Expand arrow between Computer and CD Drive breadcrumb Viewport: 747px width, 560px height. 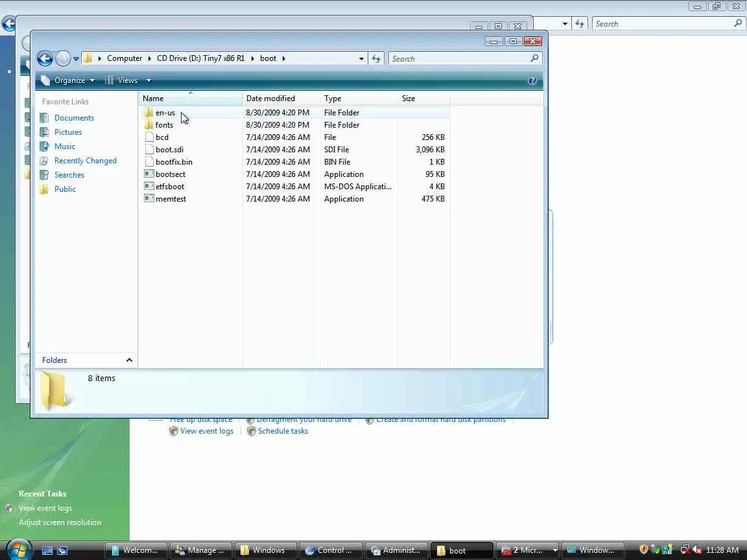[x=150, y=58]
